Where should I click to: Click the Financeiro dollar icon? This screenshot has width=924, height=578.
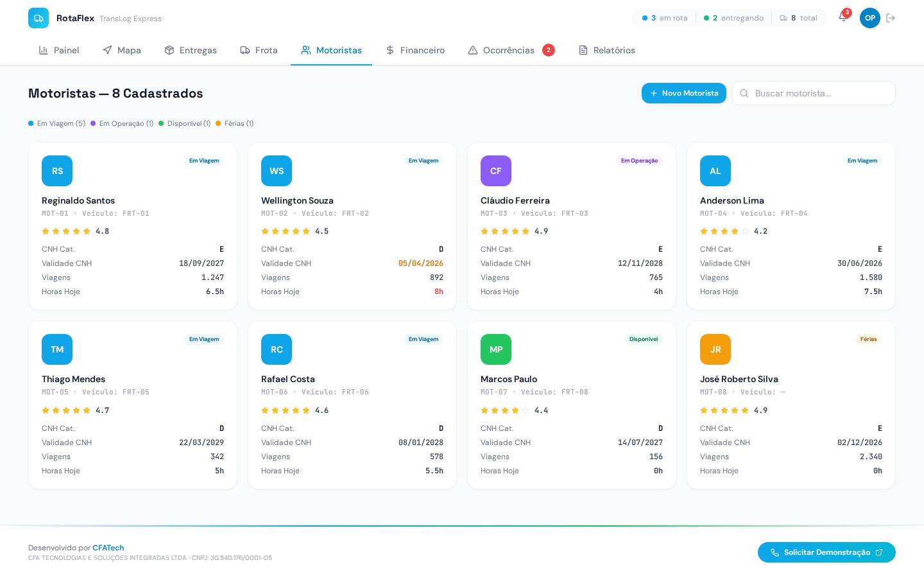pos(390,50)
